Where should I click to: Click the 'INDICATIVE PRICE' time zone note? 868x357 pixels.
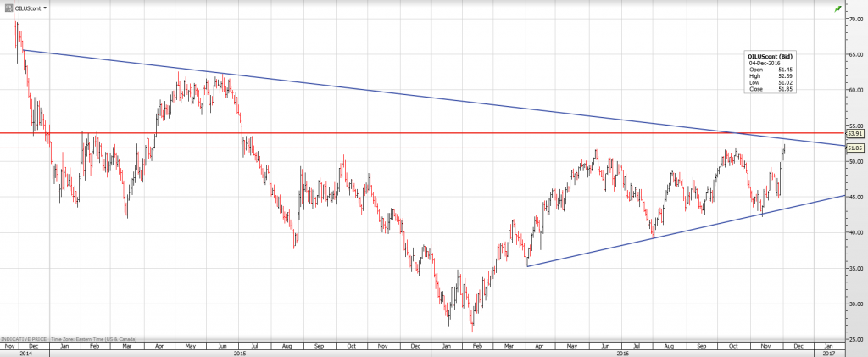click(x=68, y=338)
